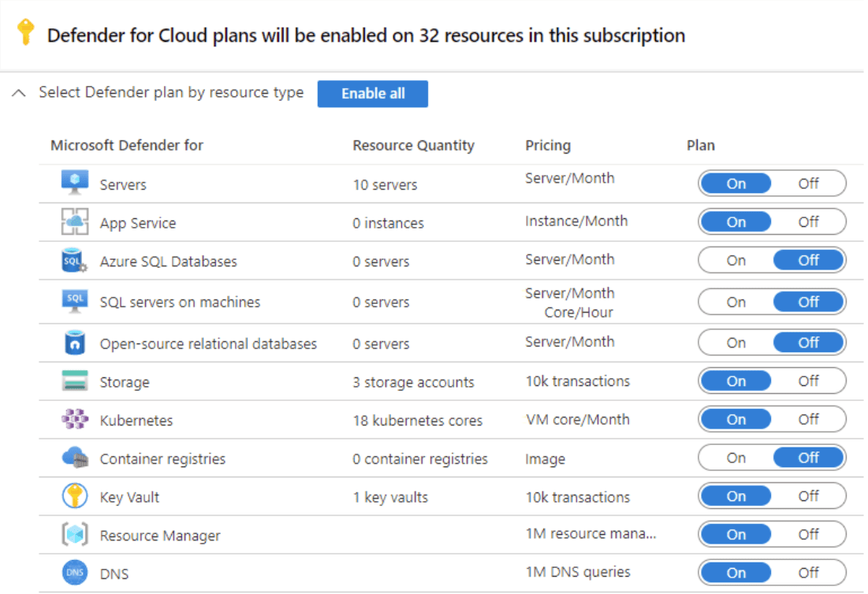The height and width of the screenshot is (594, 868).
Task: Click the Azure SQL Databases label
Action: (168, 262)
